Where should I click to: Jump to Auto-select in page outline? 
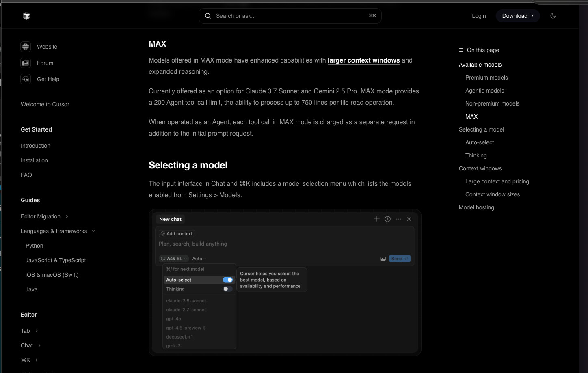coord(480,142)
